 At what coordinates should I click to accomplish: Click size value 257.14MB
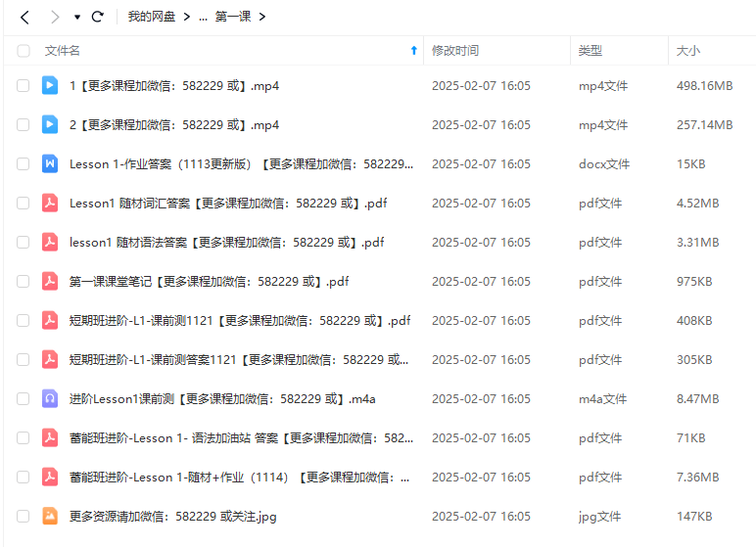click(704, 125)
